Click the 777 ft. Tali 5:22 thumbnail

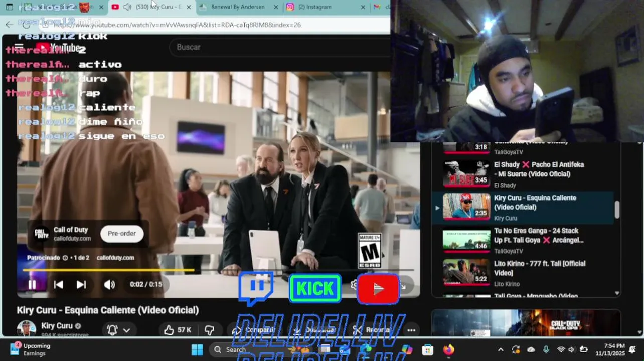pos(466,272)
